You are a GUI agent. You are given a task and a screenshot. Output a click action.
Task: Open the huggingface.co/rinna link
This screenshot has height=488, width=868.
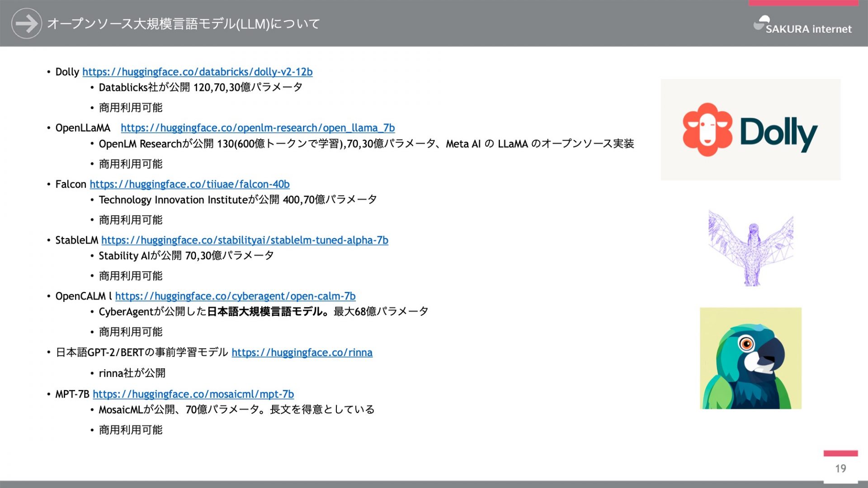tap(302, 352)
